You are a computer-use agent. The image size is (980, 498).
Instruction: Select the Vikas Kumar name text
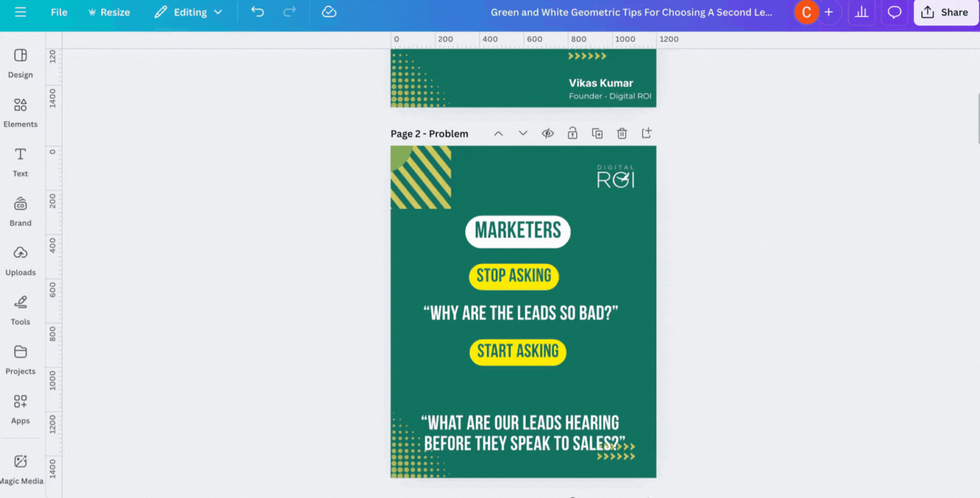point(601,83)
